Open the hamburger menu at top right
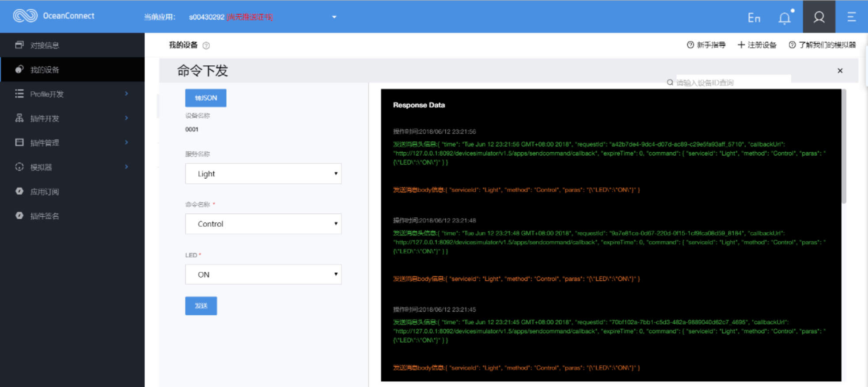The image size is (868, 387). [852, 17]
